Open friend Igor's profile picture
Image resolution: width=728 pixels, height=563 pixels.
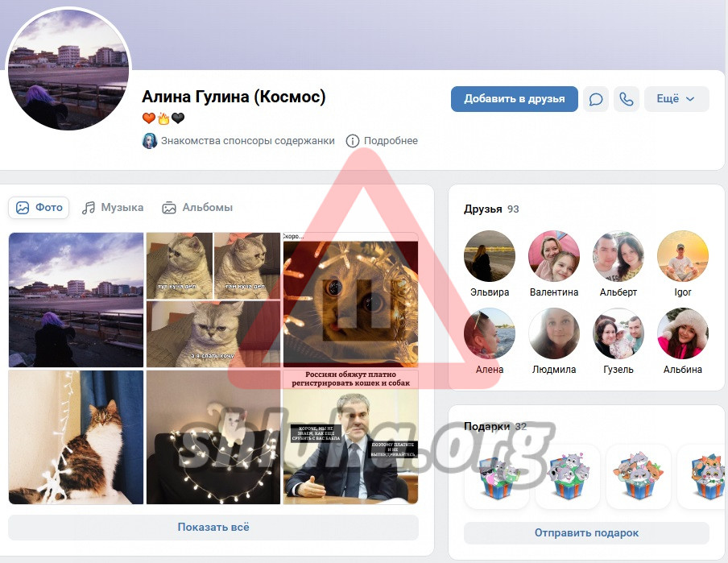click(682, 256)
